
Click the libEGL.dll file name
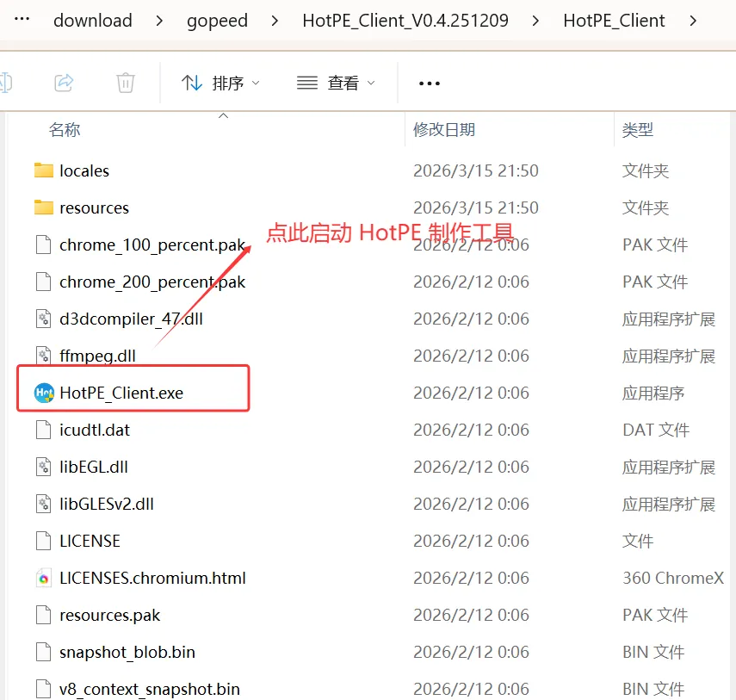[94, 468]
